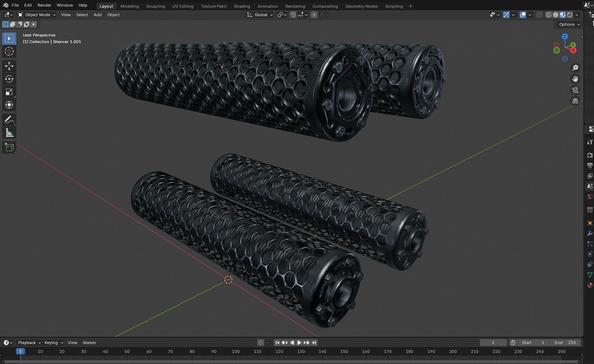Open the Output properties printer tab
This screenshot has height=364, width=594.
coord(590,165)
